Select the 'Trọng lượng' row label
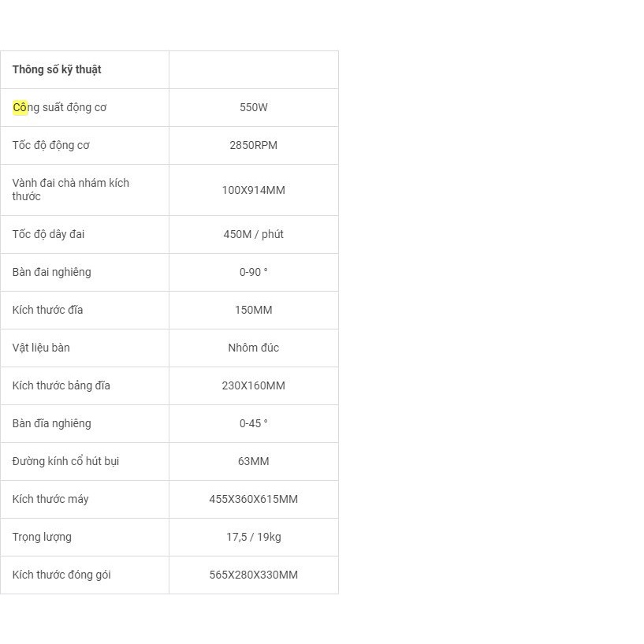This screenshot has width=644, height=644. click(42, 537)
